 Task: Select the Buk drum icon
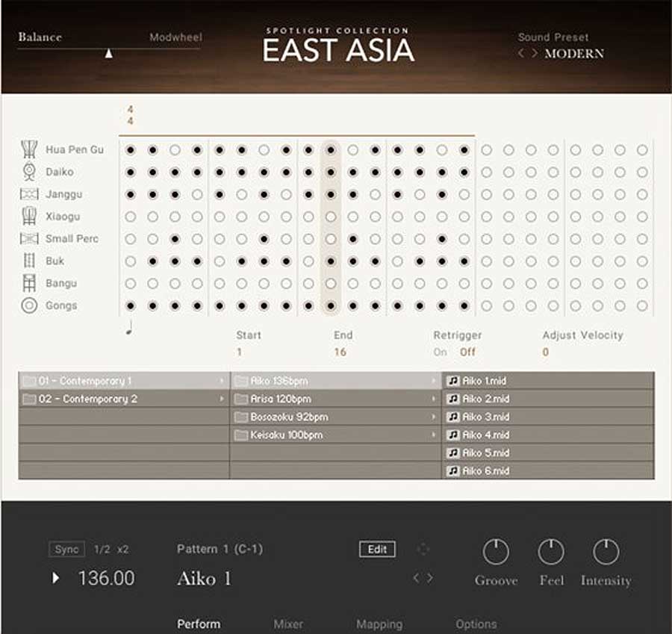29,261
